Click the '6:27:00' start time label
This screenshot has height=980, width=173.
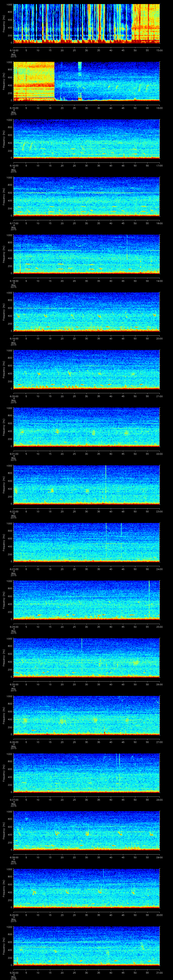click(14, 800)
